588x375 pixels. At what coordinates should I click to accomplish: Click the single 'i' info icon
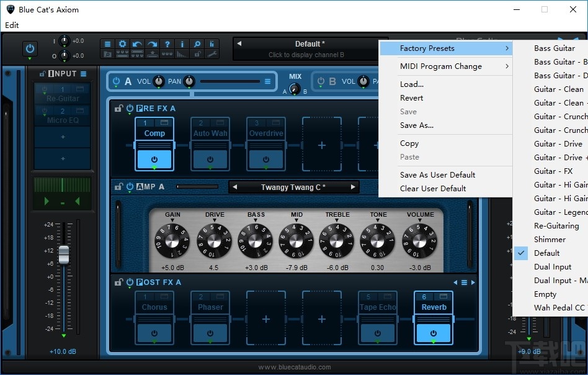pyautogui.click(x=182, y=44)
